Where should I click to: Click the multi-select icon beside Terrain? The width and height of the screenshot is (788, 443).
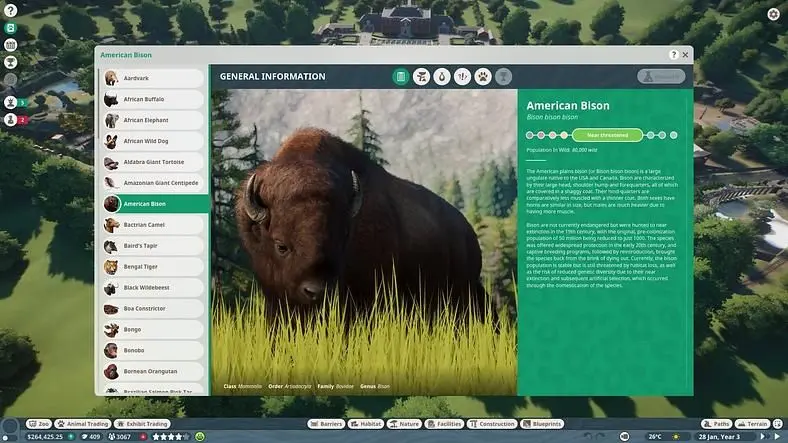pos(777,424)
